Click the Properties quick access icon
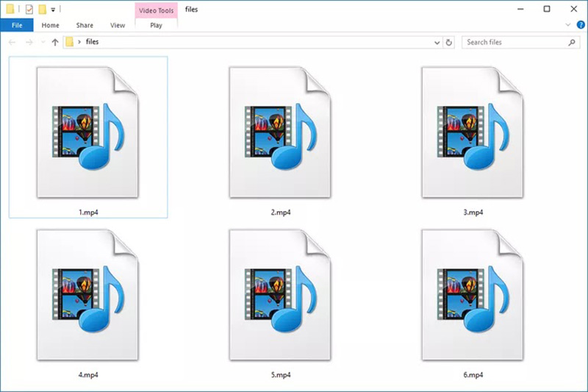Viewport: 588px width, 392px height. (29, 9)
